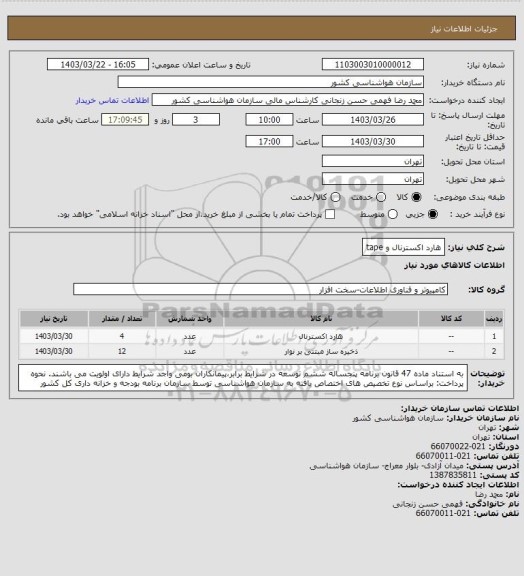Screen dimensions: 524x576
Task: Select the خدمت radio button
Action: (x=381, y=197)
